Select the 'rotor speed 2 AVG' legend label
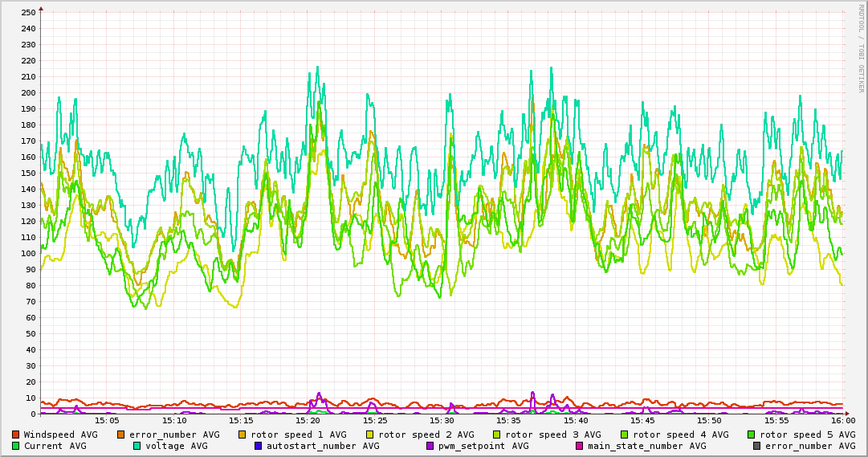Image resolution: width=868 pixels, height=457 pixels. [x=426, y=435]
